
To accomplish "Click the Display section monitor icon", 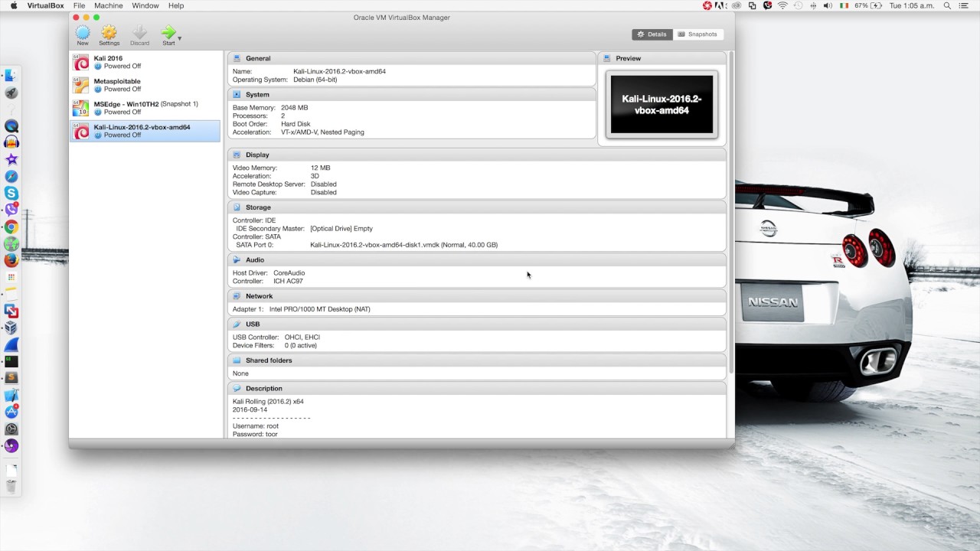I will pyautogui.click(x=237, y=155).
